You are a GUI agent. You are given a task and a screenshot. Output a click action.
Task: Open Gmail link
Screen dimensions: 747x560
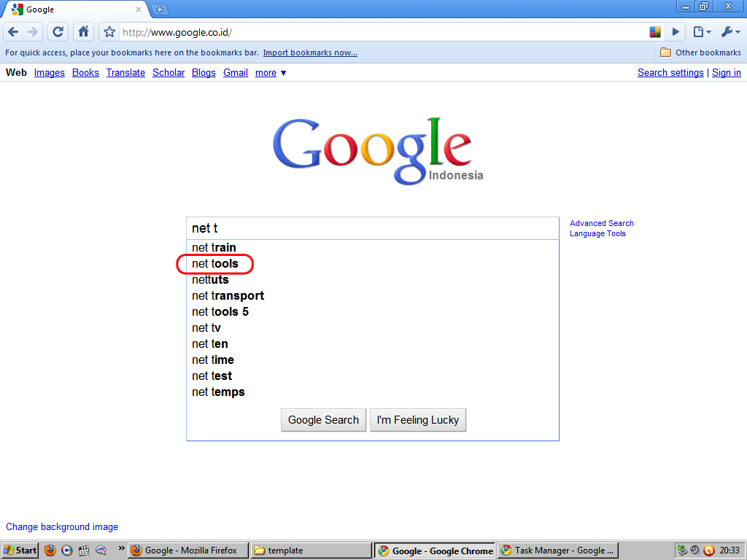pyautogui.click(x=236, y=72)
